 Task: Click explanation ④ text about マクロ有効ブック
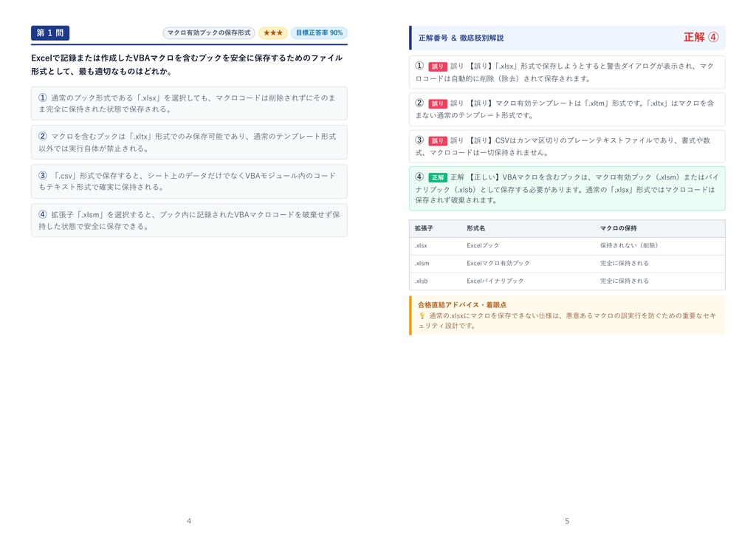(x=566, y=188)
